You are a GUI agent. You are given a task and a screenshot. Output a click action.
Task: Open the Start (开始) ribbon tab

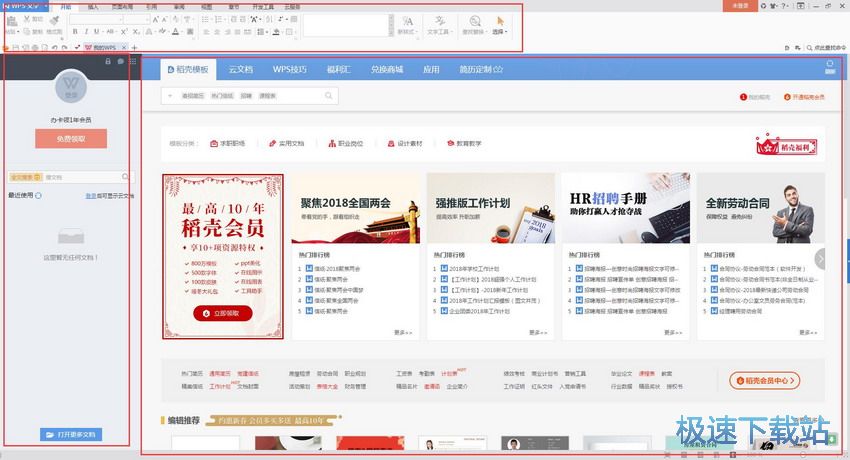pyautogui.click(x=66, y=7)
